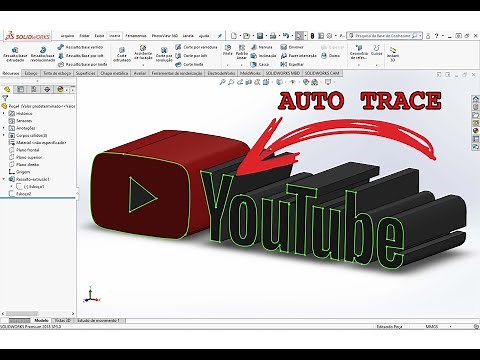The height and width of the screenshot is (360, 480).
Task: Open the Editar menu
Action: click(x=84, y=36)
